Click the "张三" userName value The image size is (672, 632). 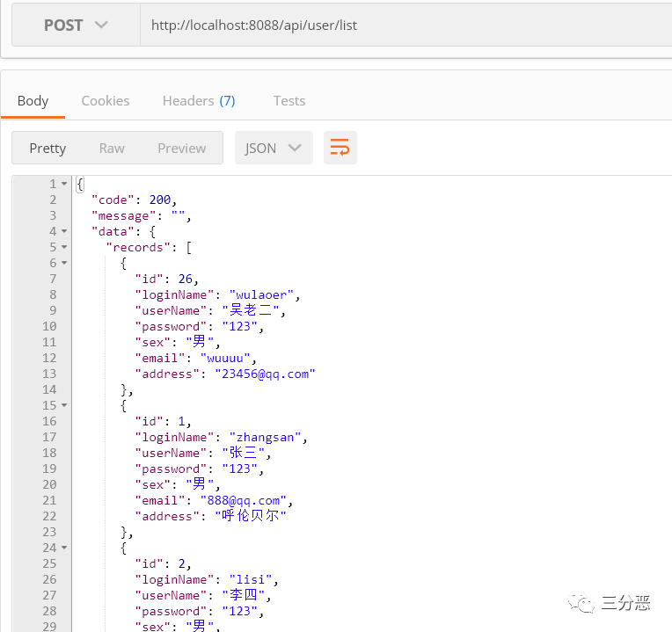(x=244, y=453)
